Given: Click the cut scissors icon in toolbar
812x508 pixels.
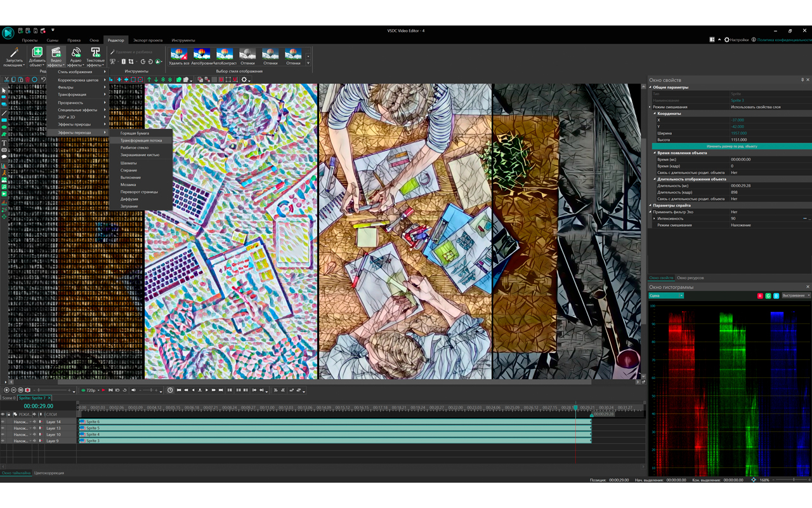Looking at the screenshot, I should pos(7,79).
